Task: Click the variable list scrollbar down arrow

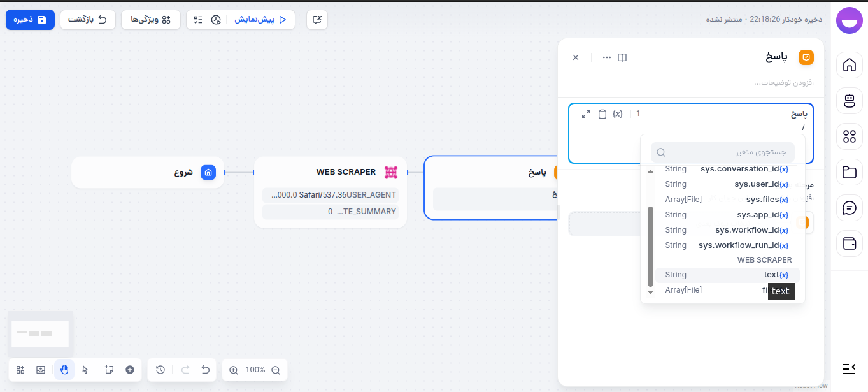Action: pyautogui.click(x=650, y=292)
